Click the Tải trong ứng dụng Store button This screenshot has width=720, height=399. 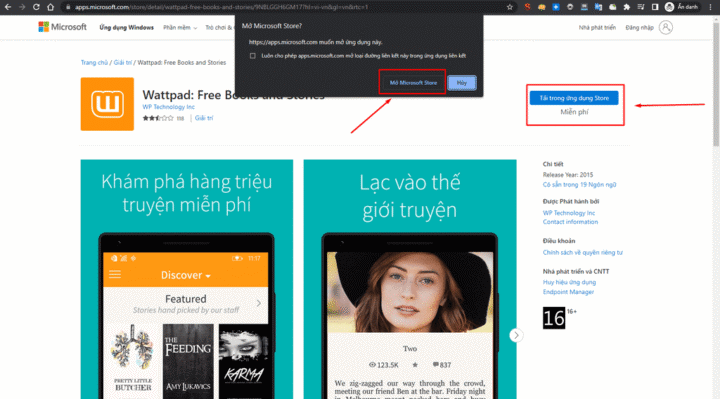point(574,98)
